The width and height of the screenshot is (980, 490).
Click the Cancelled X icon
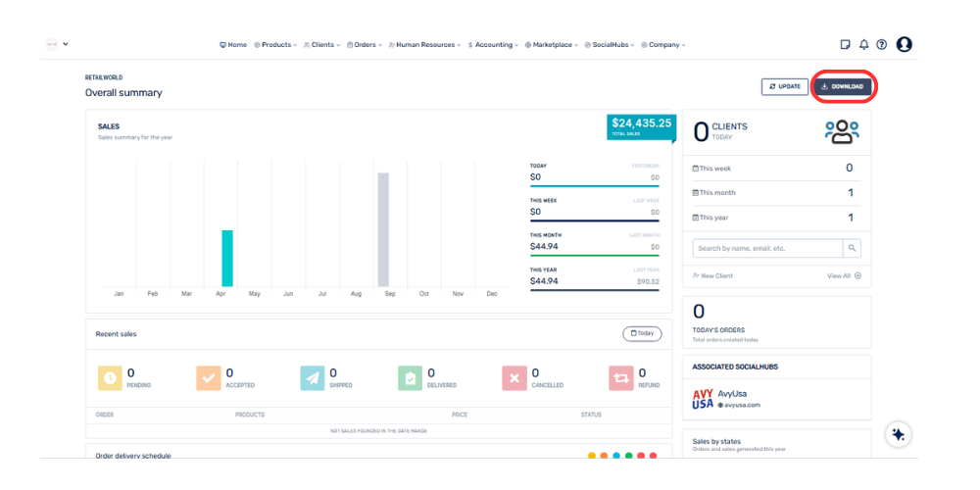tap(514, 378)
